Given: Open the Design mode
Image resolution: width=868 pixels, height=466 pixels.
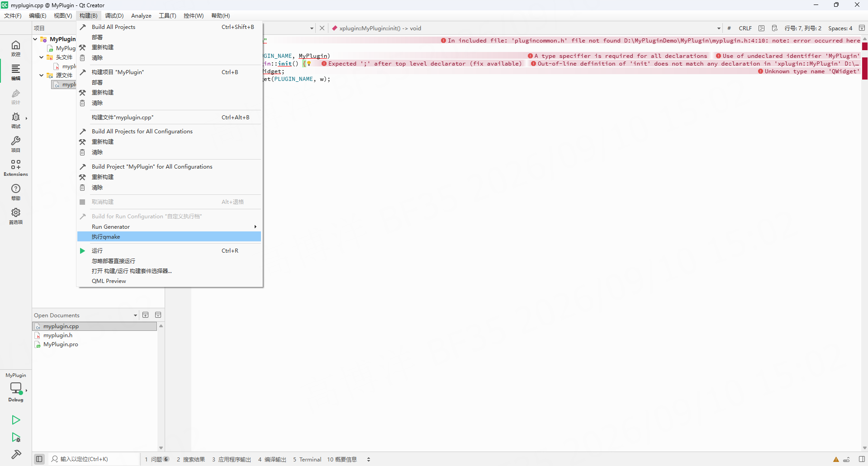Looking at the screenshot, I should pyautogui.click(x=16, y=96).
